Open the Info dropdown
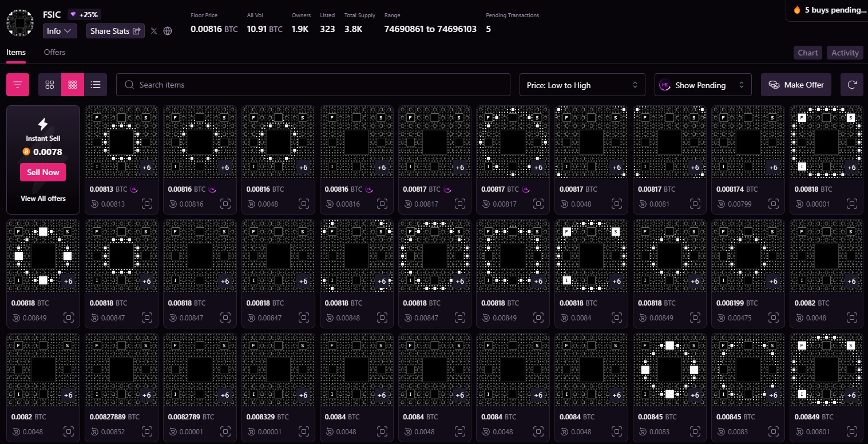This screenshot has width=868, height=444. click(x=60, y=31)
